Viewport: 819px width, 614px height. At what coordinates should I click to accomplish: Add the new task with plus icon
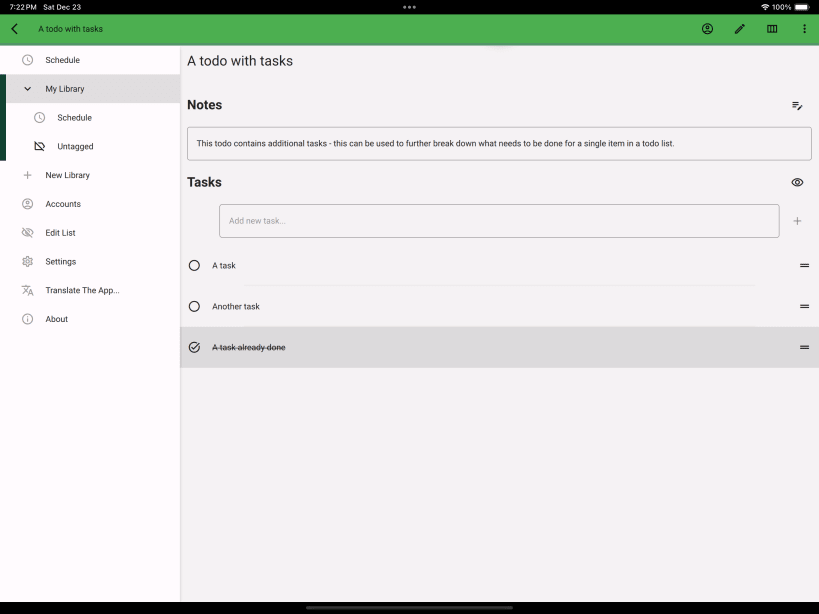click(x=797, y=221)
